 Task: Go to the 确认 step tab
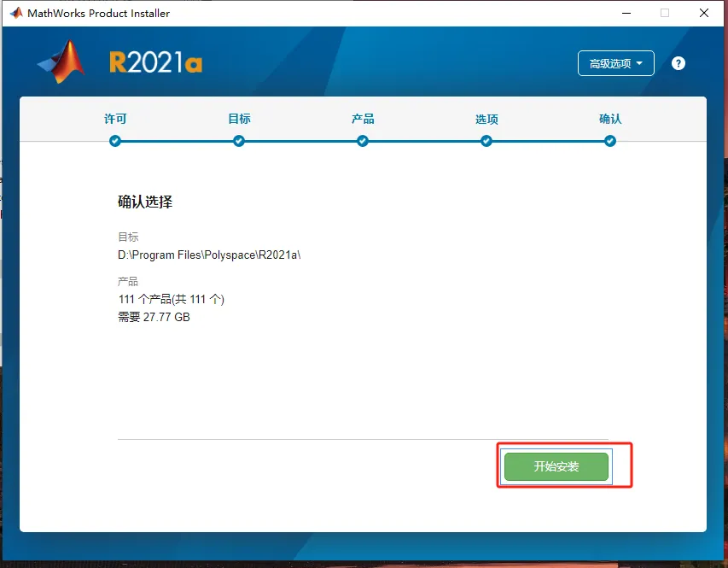tap(610, 119)
